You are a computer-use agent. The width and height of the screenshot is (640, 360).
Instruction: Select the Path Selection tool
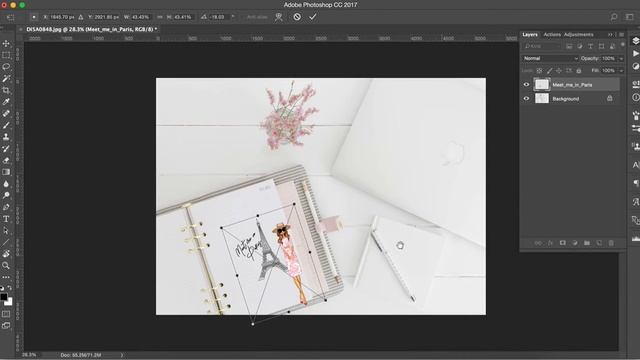pos(6,231)
